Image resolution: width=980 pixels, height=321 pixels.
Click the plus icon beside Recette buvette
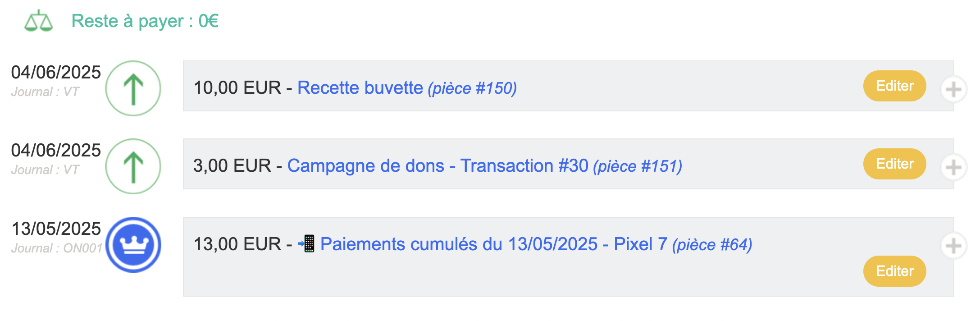tap(953, 89)
